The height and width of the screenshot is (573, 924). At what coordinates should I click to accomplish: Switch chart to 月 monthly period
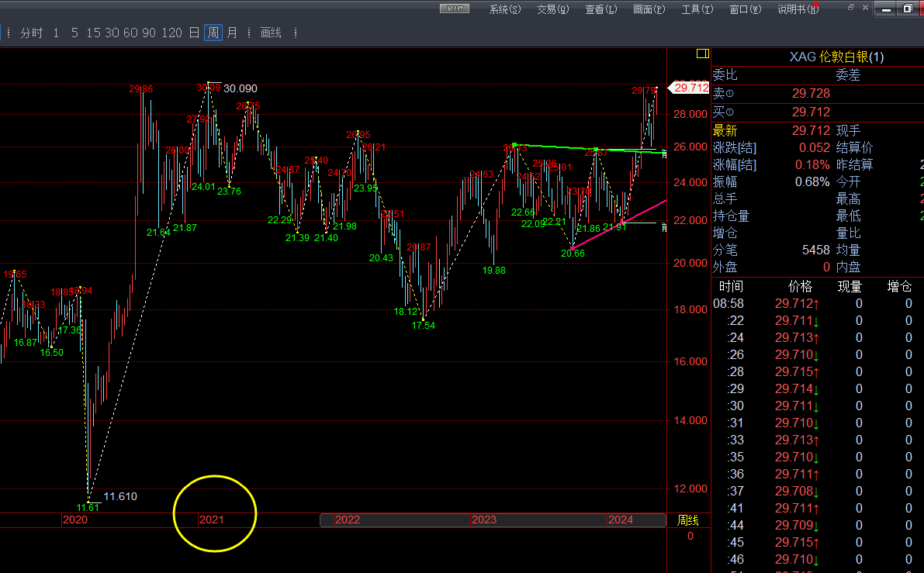(x=232, y=33)
